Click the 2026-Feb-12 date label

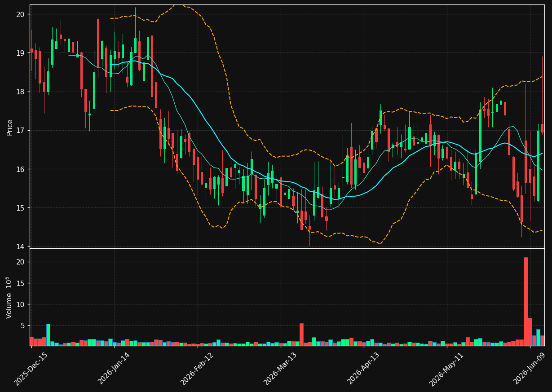pyautogui.click(x=197, y=369)
